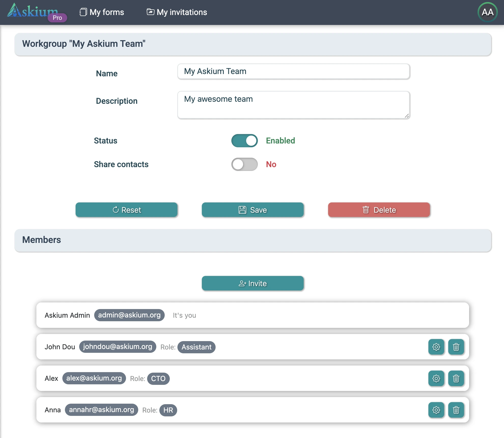Save the workgroup settings
This screenshot has width=504, height=438.
coord(253,210)
